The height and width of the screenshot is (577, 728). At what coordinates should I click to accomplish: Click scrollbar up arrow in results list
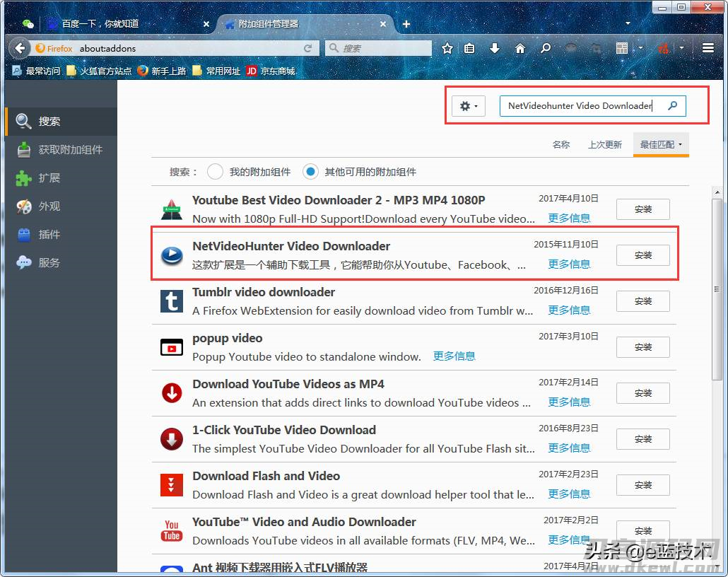[717, 192]
